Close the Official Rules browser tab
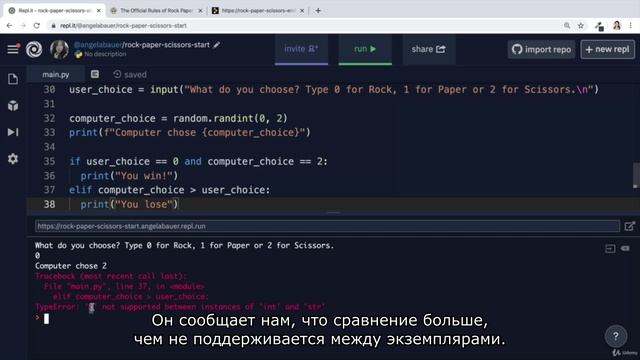This screenshot has height=360, width=640. coord(200,11)
